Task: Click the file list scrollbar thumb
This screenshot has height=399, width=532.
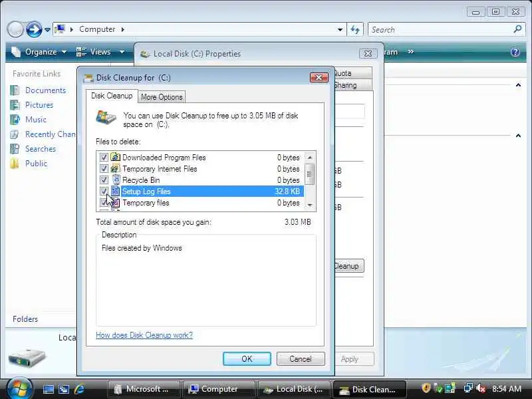Action: click(x=309, y=174)
